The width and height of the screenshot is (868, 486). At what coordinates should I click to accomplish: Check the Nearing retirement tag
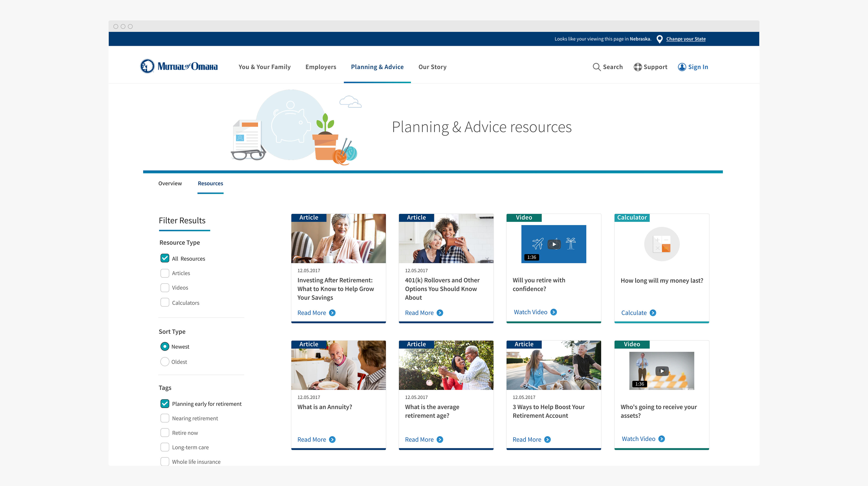coord(165,418)
